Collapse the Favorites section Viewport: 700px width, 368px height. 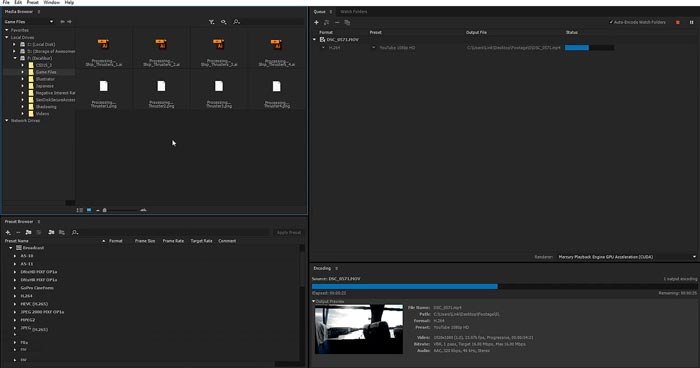pos(7,30)
